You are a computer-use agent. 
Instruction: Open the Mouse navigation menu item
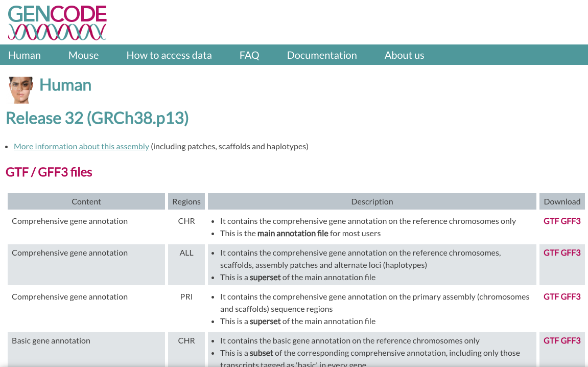click(83, 55)
